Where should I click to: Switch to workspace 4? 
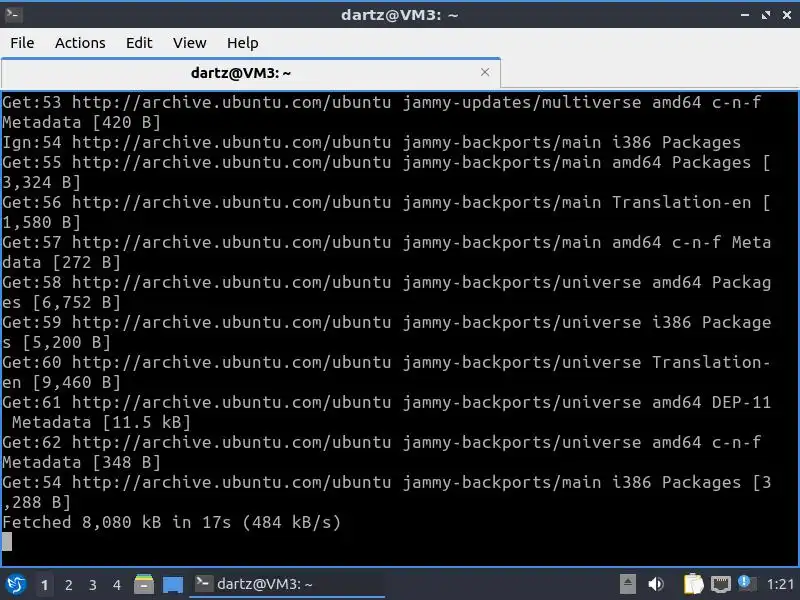(x=117, y=585)
